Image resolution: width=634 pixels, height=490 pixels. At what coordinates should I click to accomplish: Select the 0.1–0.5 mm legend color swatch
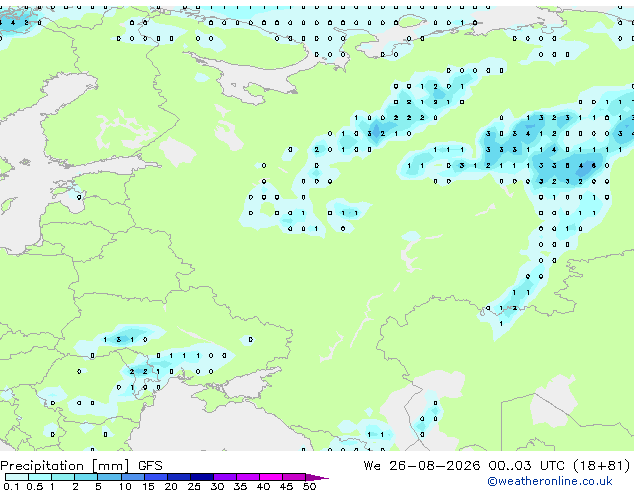[x=17, y=477]
